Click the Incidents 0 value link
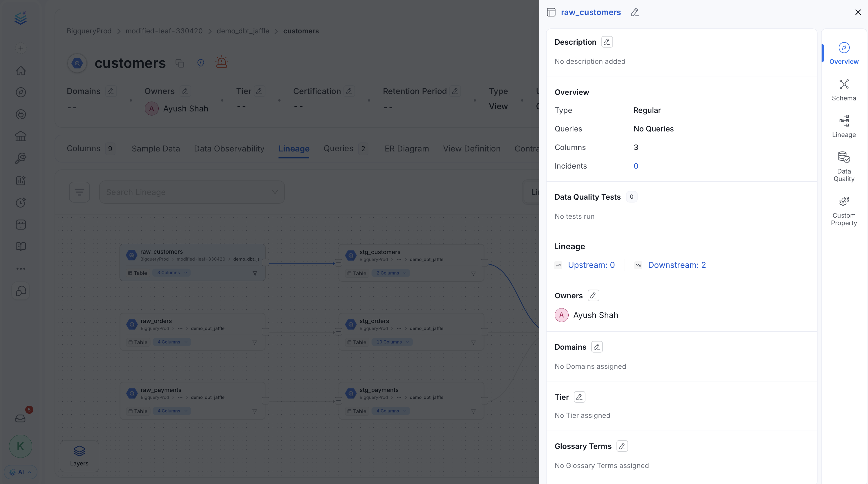 pos(636,166)
